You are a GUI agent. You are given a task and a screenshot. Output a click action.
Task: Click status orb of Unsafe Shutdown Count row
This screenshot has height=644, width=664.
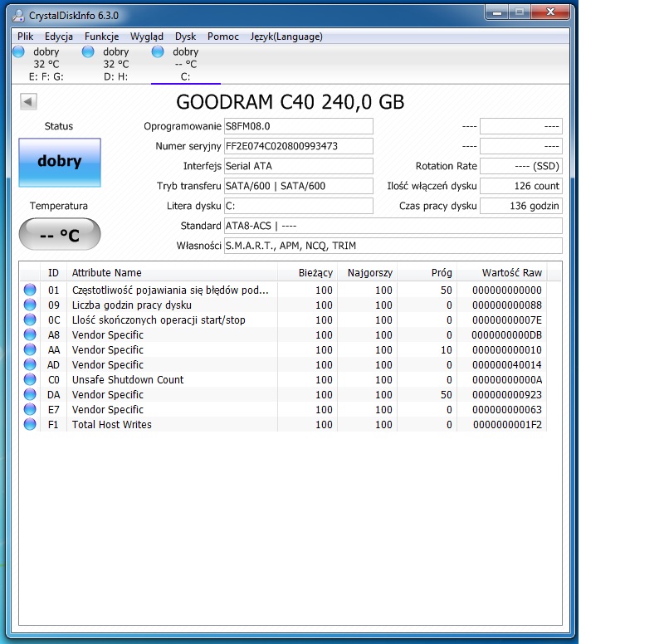pos(30,379)
